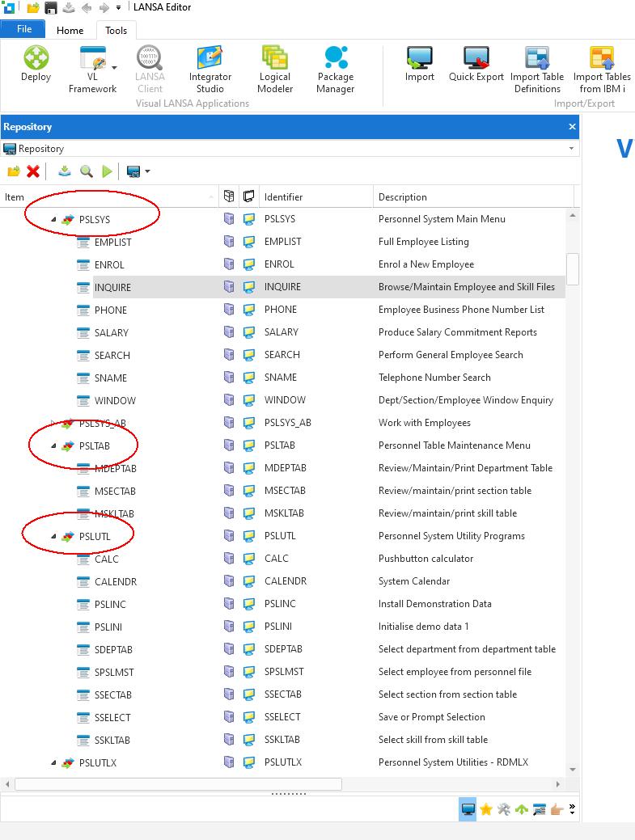635x840 pixels.
Task: Click the red X delete icon
Action: point(33,171)
